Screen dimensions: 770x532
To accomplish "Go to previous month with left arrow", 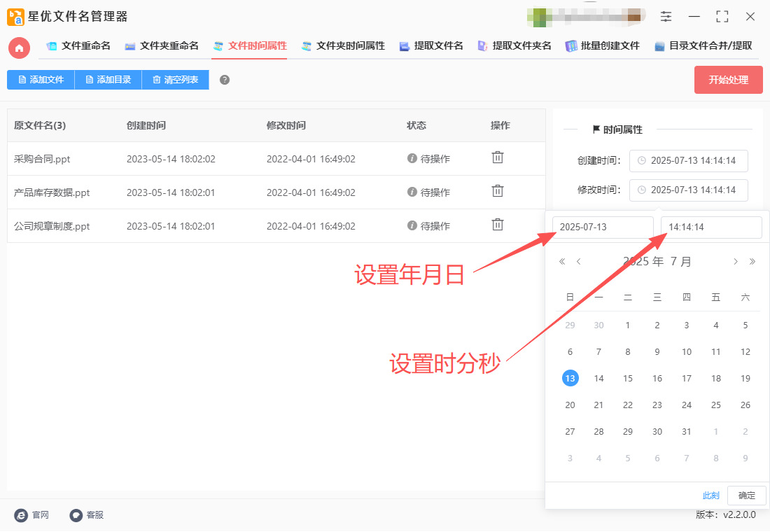I will click(579, 262).
